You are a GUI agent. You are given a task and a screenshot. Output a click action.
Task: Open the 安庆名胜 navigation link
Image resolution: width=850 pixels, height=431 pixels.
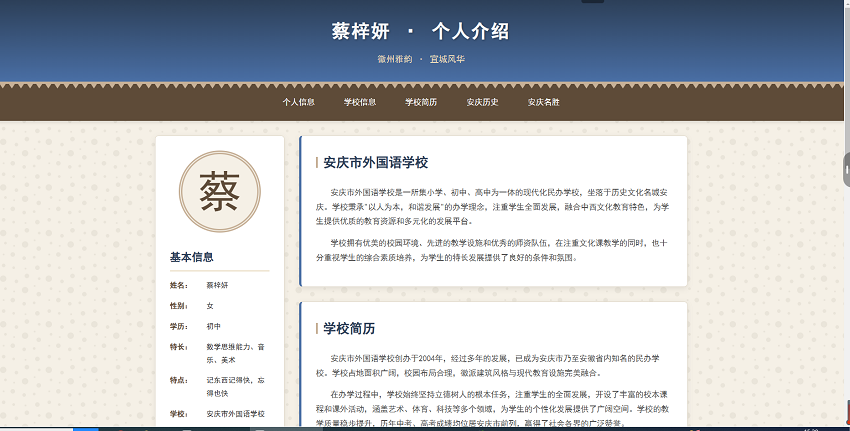(543, 102)
